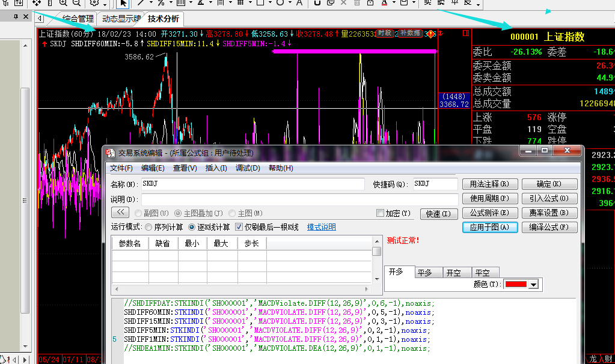
Task: Click the 补数据 badge on chart header
Action: [410, 33]
